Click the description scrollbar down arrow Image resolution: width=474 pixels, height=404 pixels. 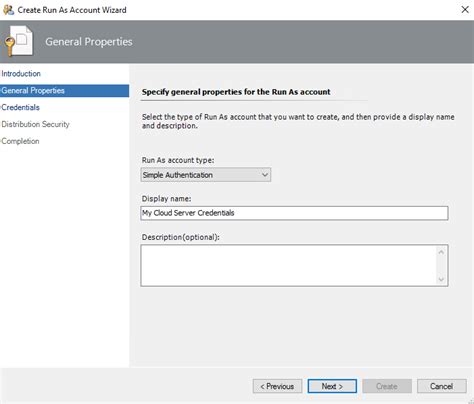[441, 279]
